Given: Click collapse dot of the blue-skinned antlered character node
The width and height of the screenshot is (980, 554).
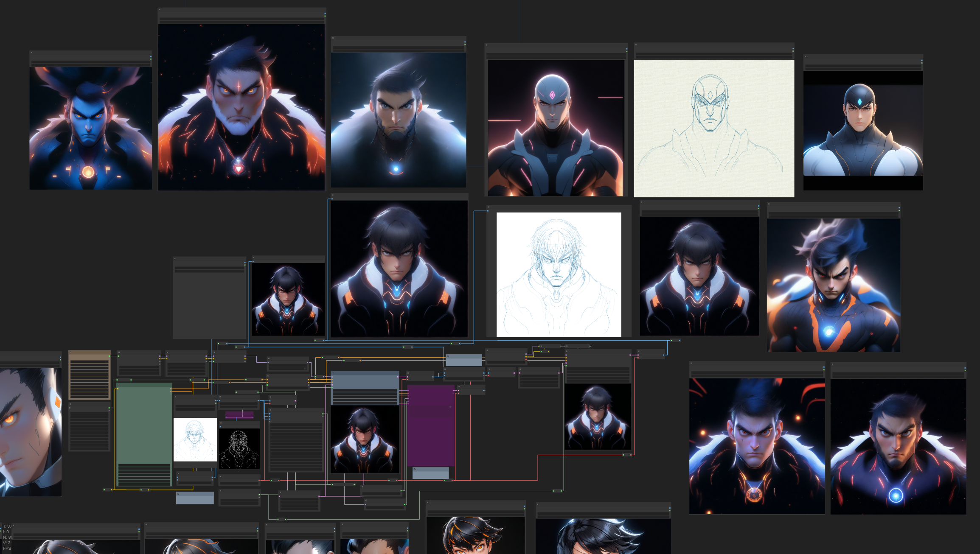Looking at the screenshot, I should pos(31,53).
